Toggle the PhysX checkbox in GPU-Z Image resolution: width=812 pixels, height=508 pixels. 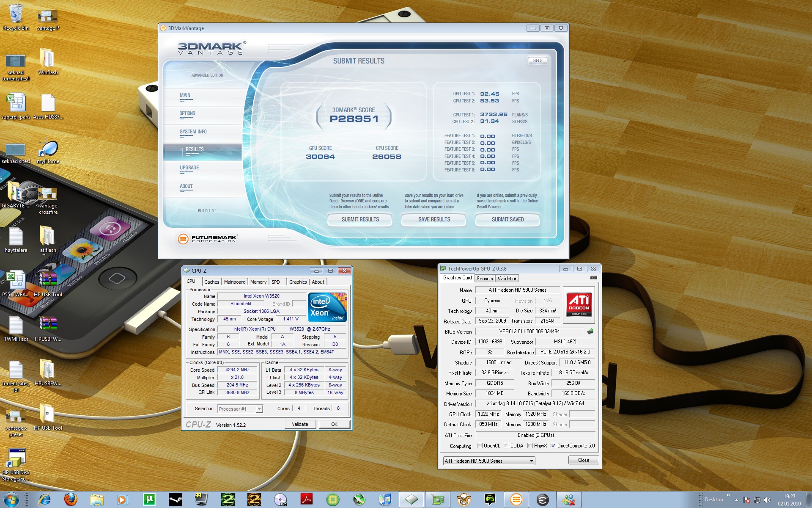coord(530,446)
